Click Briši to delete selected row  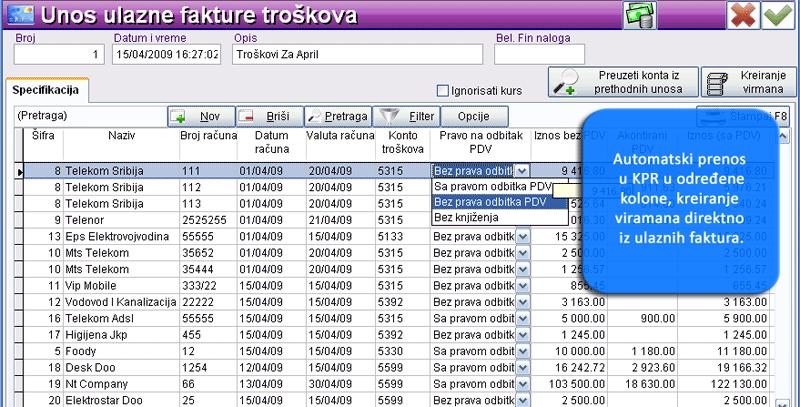point(268,116)
